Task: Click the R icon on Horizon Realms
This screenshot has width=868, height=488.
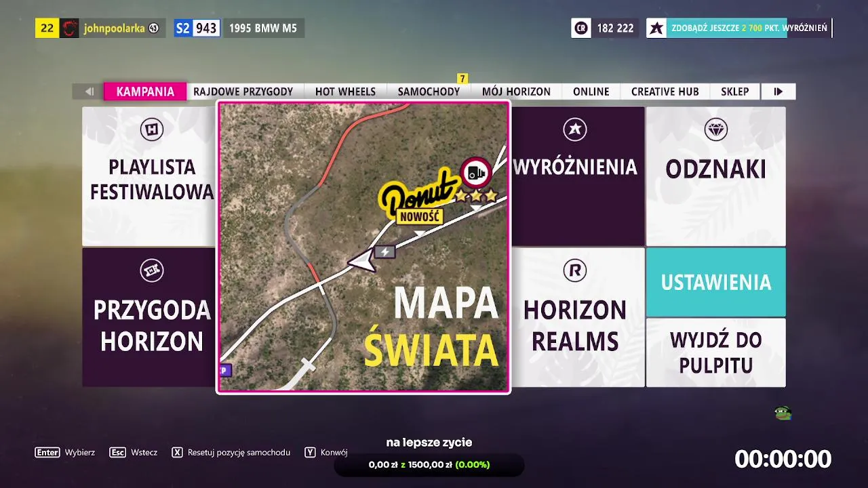Action: tap(575, 271)
